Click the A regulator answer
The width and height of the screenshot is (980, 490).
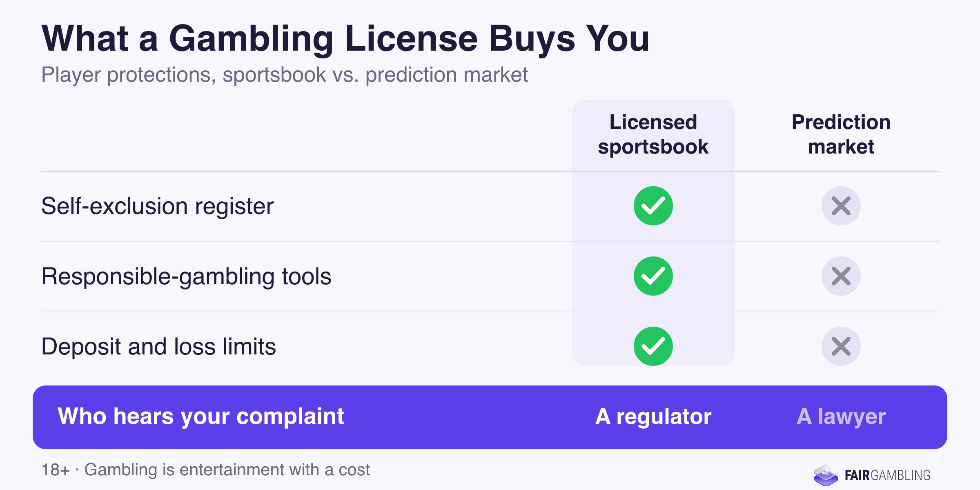[x=653, y=417]
